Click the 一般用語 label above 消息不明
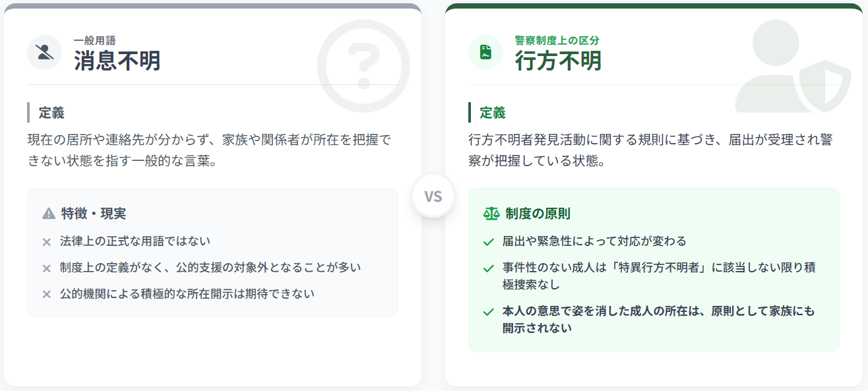This screenshot has height=391, width=868. [x=95, y=40]
